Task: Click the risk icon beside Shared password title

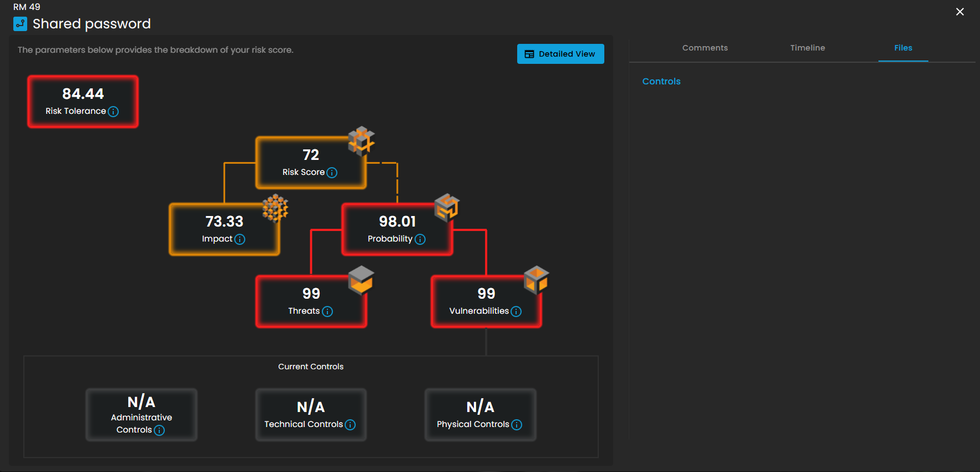Action: coord(20,24)
